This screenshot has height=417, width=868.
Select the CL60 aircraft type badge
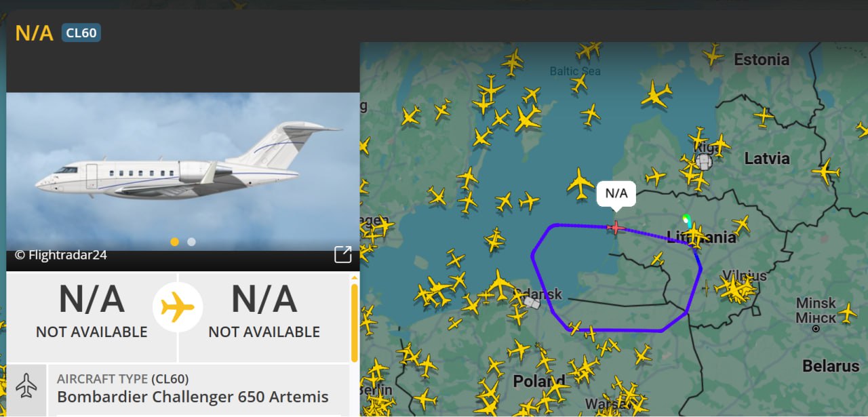[x=81, y=33]
